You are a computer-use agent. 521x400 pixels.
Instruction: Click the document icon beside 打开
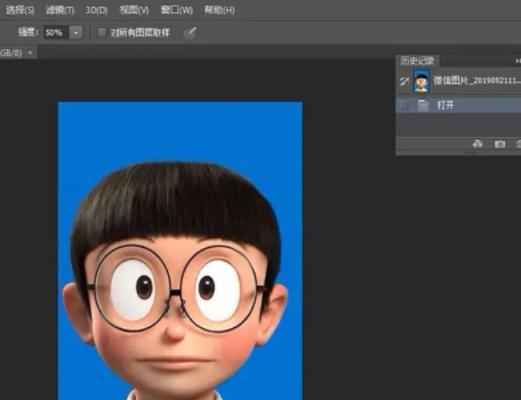tap(423, 105)
